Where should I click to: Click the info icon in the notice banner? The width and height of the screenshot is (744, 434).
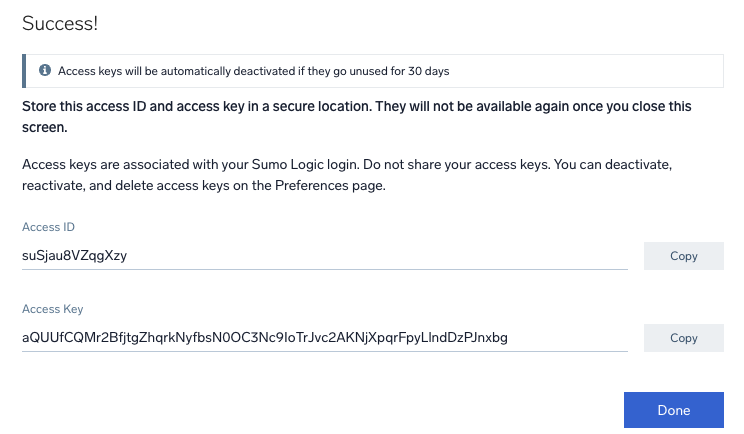[x=45, y=71]
